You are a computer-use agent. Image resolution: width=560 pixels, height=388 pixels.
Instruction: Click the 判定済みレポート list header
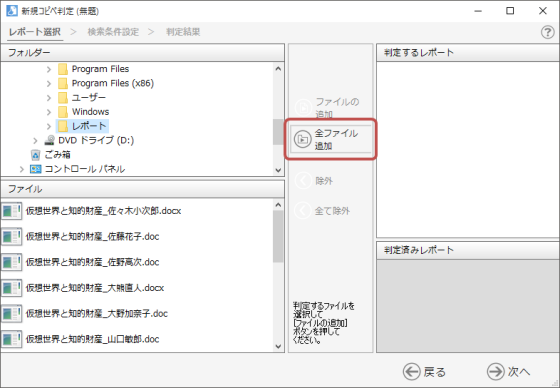click(468, 250)
